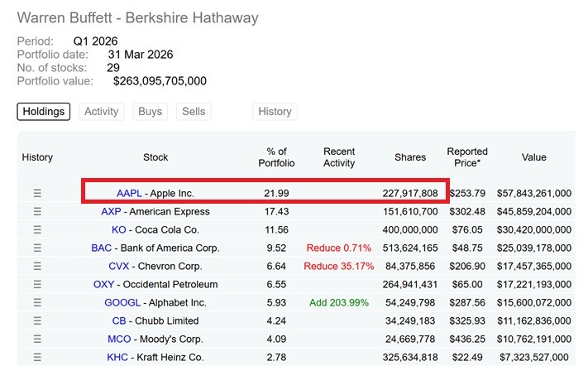Select Apple's shares value 227,917,808
Screen dimensions: 588x366
point(410,193)
